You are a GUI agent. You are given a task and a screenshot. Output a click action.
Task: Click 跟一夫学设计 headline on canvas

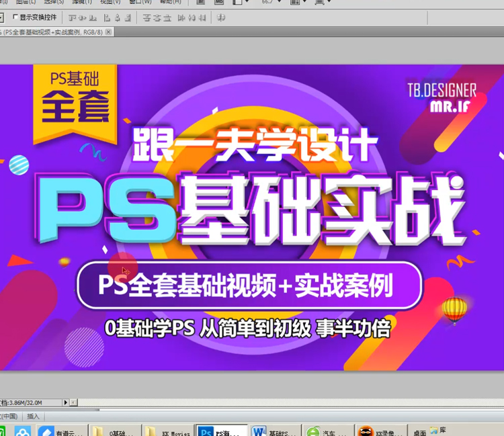point(255,144)
